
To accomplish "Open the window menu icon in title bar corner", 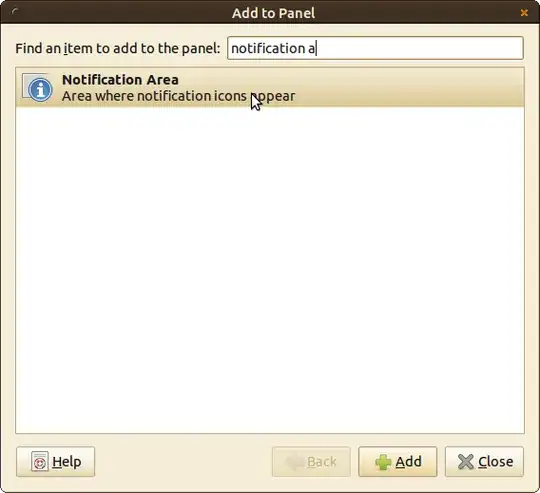I will 14,11.
